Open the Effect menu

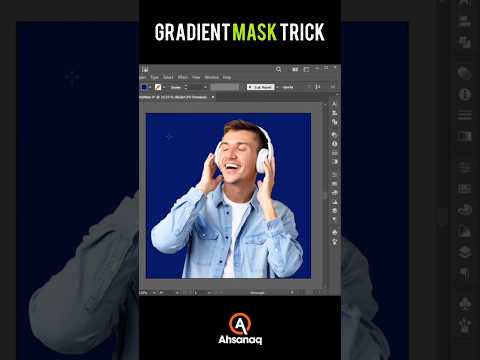click(x=183, y=77)
